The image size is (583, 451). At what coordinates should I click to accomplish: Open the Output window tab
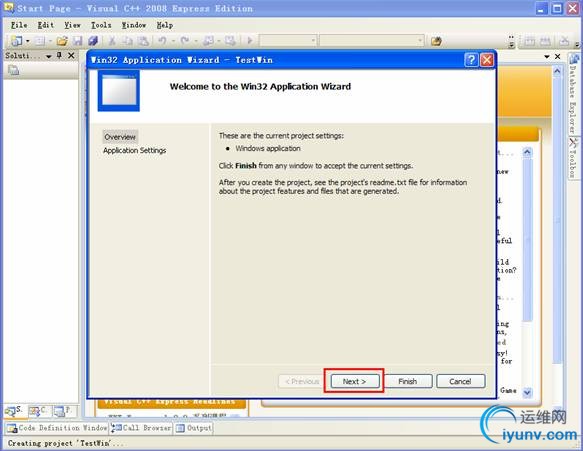tap(194, 428)
